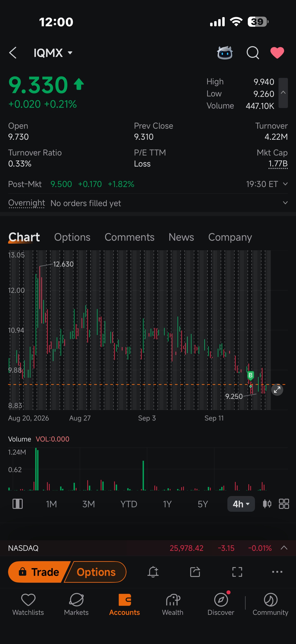Select the YTD time range
Screen dimensions: 296x644
pos(129,504)
